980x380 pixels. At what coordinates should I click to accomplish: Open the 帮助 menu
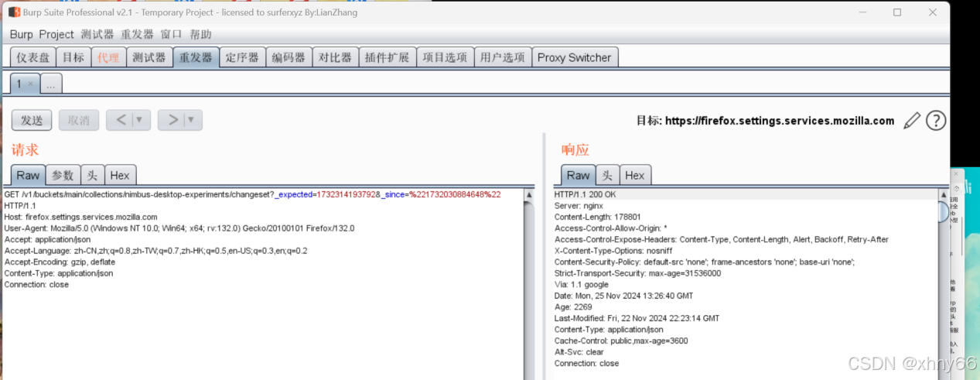(200, 35)
